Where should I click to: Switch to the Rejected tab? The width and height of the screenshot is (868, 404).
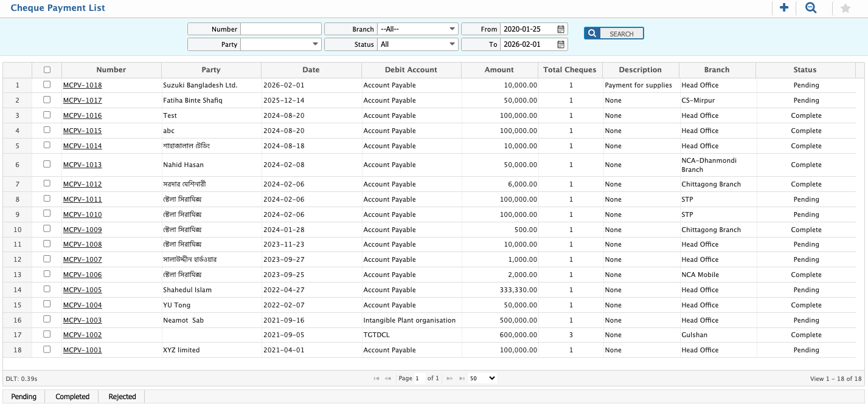[x=122, y=397]
